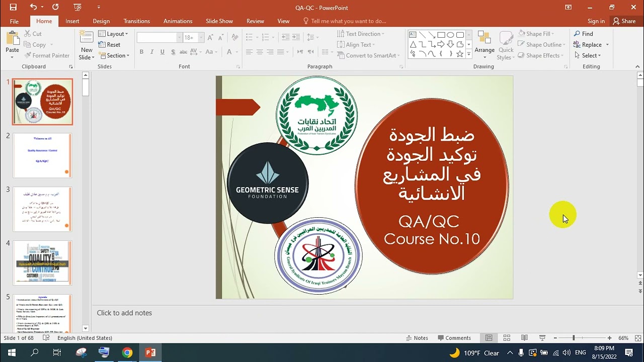Open the Align Text dropdown
This screenshot has width=644, height=362.
tap(357, 45)
